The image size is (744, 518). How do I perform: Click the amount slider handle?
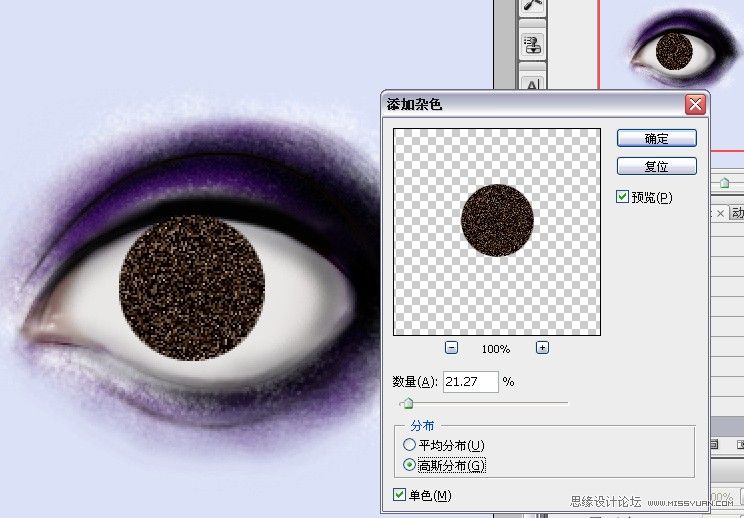point(408,404)
